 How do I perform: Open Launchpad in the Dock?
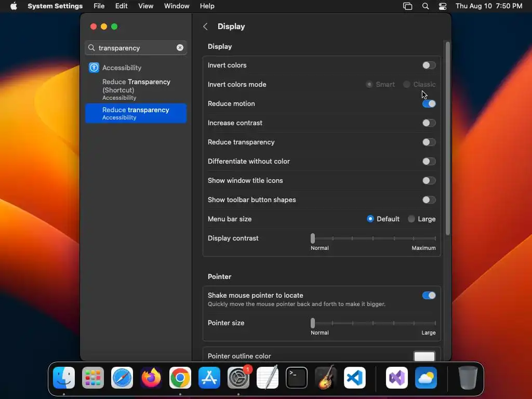click(x=93, y=378)
